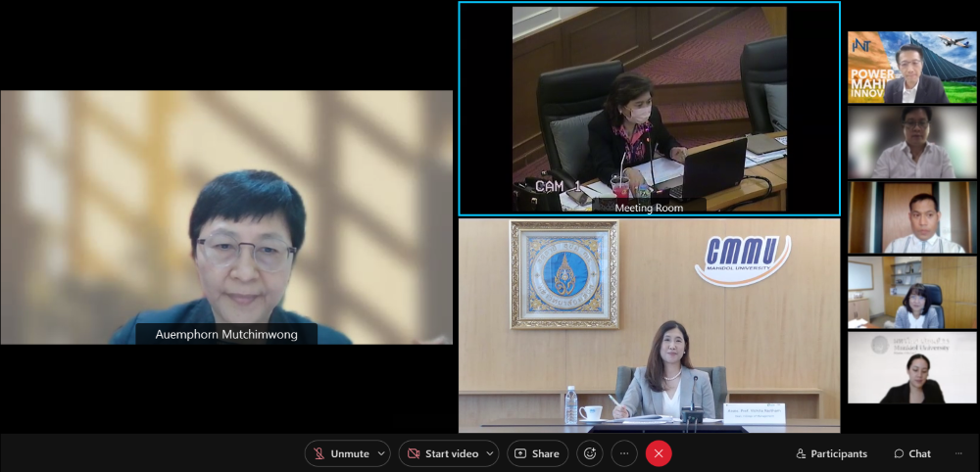The height and width of the screenshot is (472, 980).
Task: Select the Share button label
Action: (x=545, y=453)
